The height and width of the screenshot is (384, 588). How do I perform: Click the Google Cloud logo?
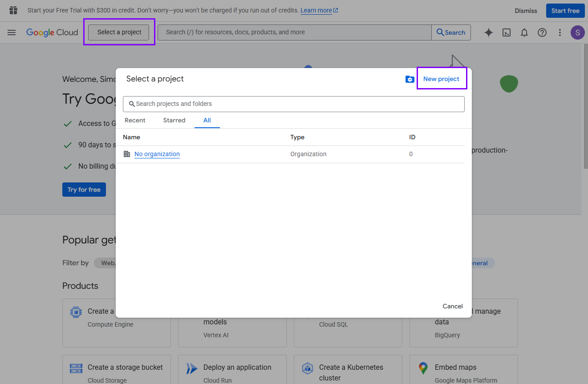click(52, 32)
